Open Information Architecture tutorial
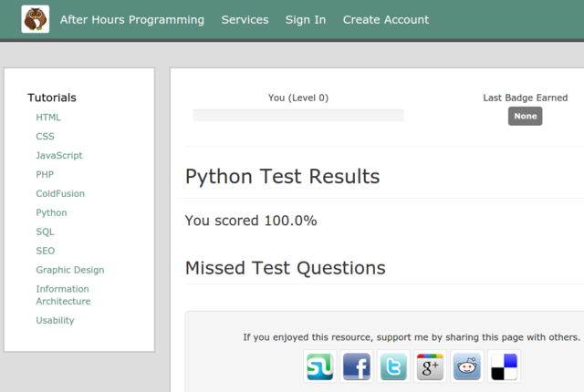584x392 pixels. pyautogui.click(x=63, y=294)
